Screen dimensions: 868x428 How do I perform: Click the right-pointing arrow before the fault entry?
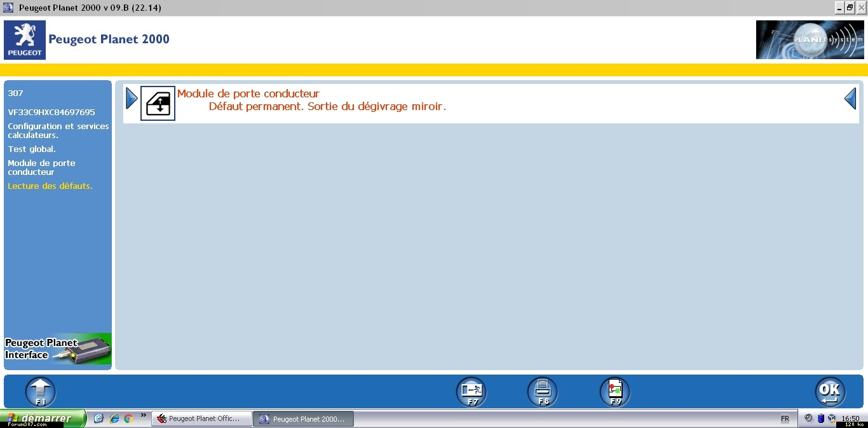(132, 99)
